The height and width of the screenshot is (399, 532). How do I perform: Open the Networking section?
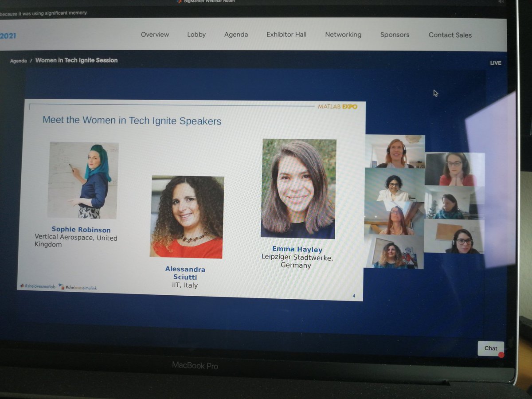[343, 35]
